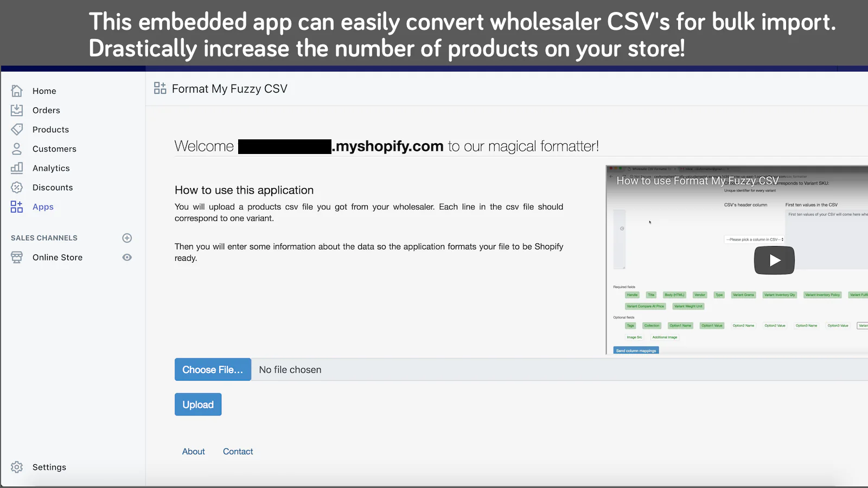The height and width of the screenshot is (488, 868).
Task: Click the Discounts badge icon
Action: tap(17, 188)
